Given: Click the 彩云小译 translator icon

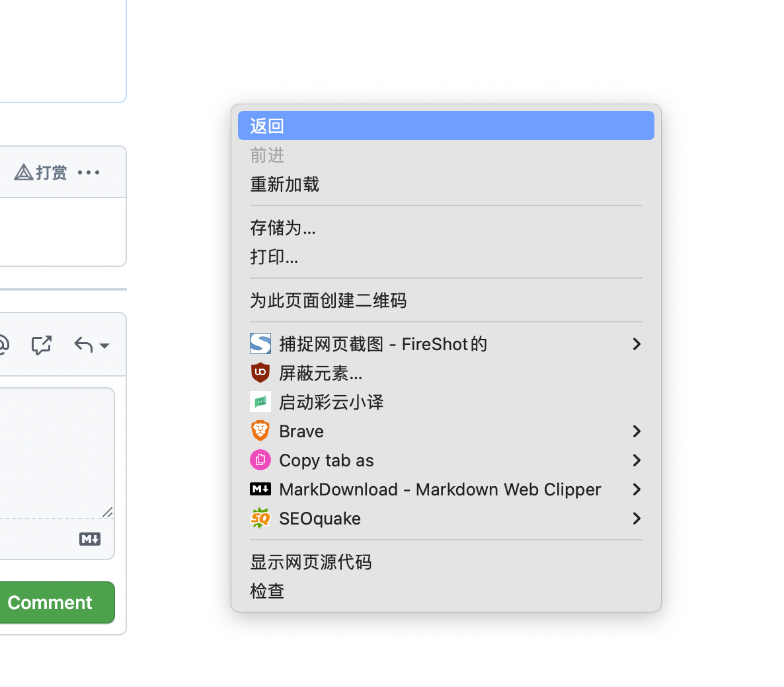Looking at the screenshot, I should point(260,402).
